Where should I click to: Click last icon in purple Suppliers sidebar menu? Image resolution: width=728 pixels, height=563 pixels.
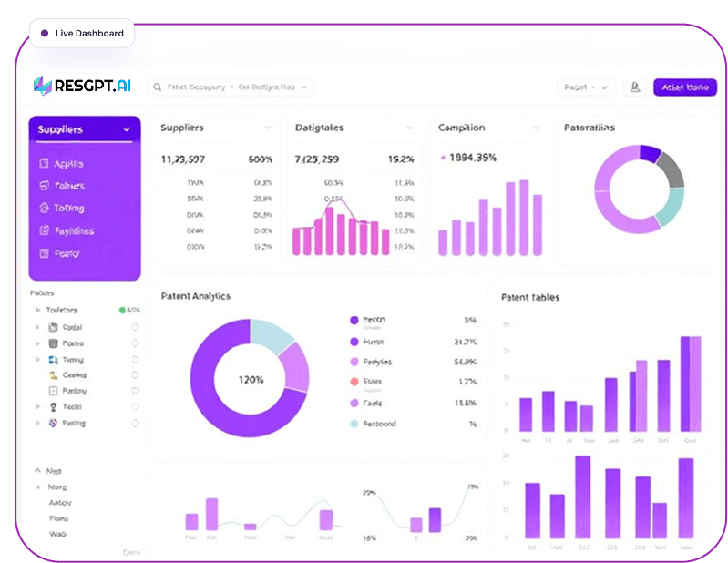pos(43,253)
